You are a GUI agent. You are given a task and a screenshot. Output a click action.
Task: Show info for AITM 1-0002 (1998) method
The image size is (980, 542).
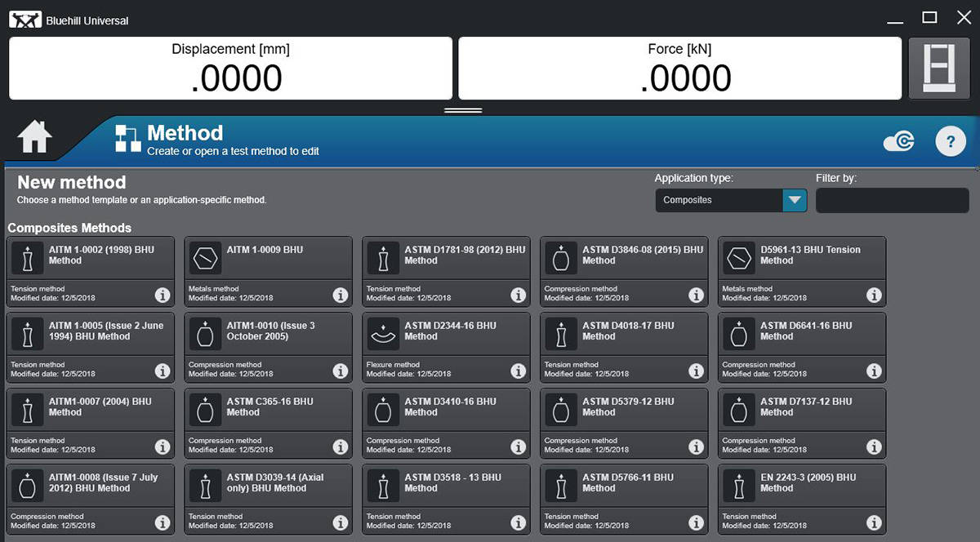[x=162, y=295]
